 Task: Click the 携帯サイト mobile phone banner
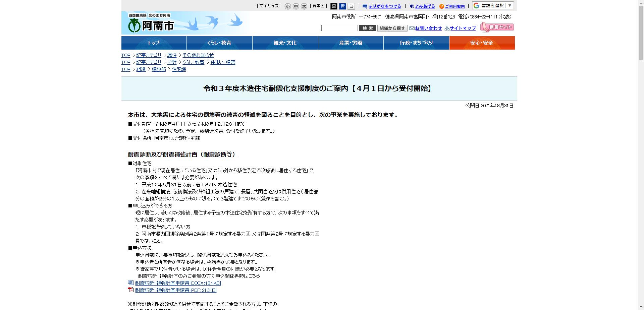click(x=497, y=27)
